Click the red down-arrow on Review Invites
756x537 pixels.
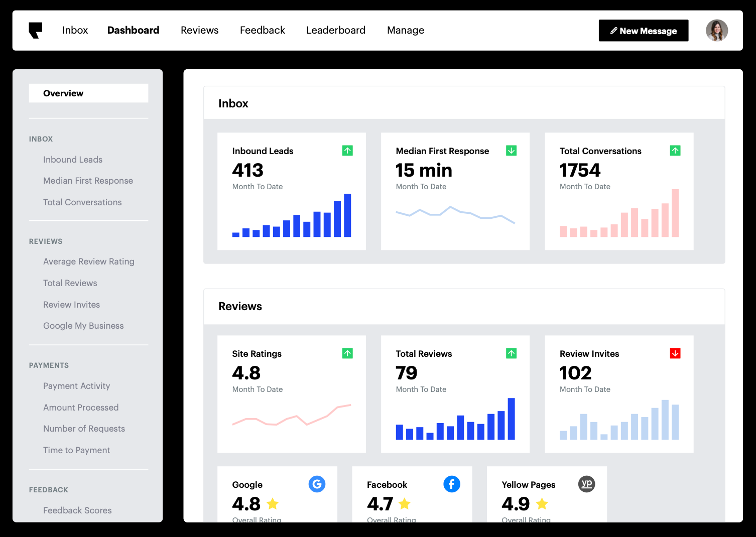[x=675, y=353]
